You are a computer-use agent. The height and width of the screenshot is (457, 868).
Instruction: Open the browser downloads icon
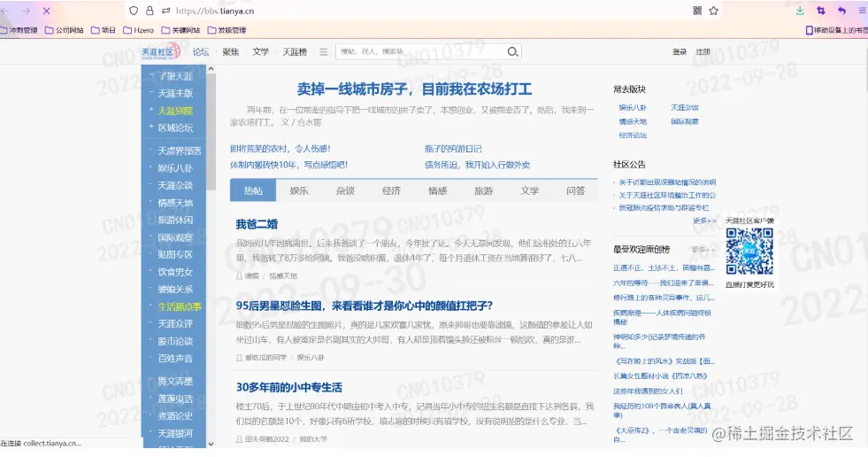pos(800,11)
